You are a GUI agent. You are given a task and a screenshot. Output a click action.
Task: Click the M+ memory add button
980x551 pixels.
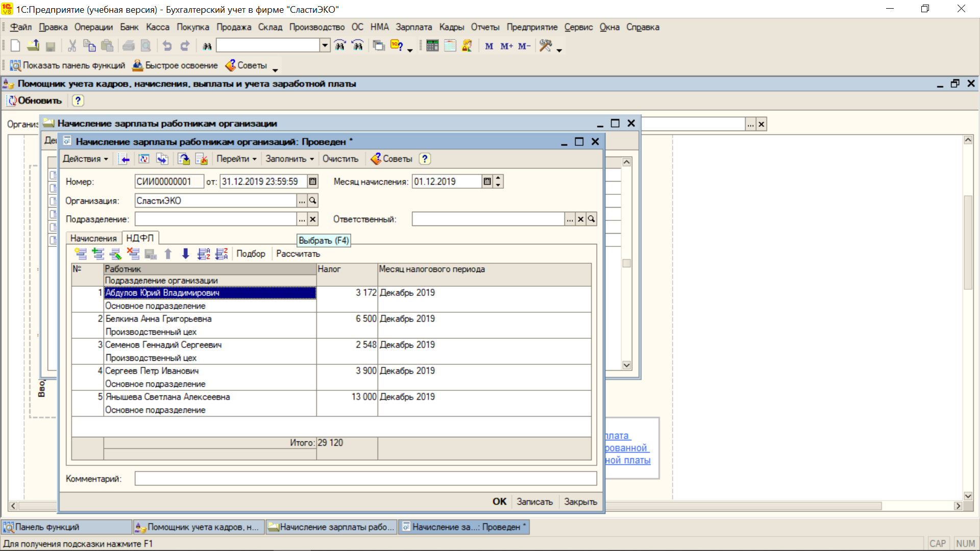coord(506,46)
